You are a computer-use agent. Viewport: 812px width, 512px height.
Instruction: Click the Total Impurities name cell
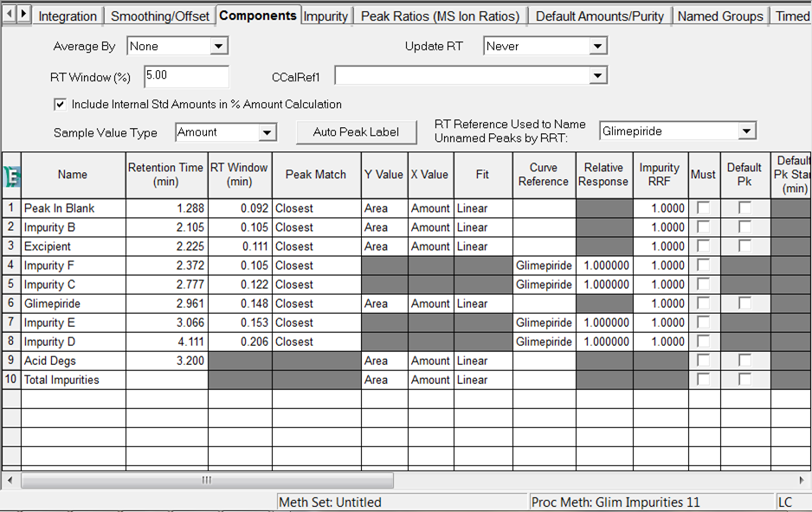point(73,381)
